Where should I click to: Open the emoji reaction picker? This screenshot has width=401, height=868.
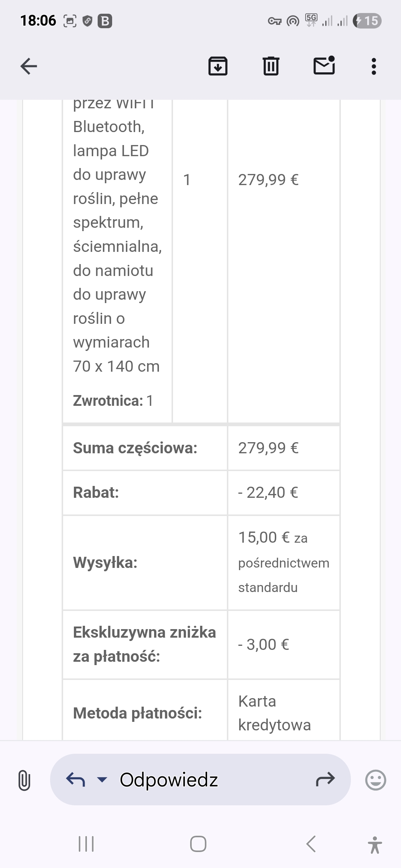[x=375, y=780]
